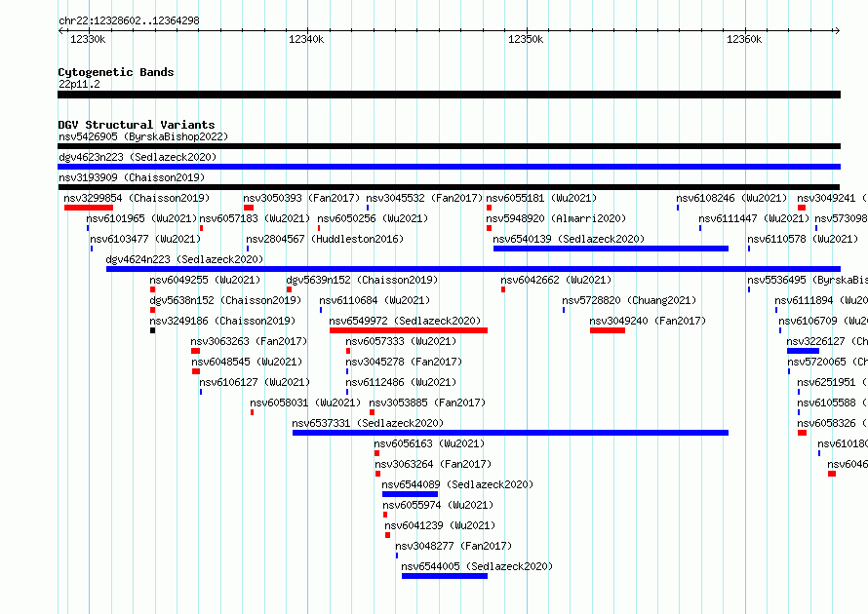The image size is (868, 614).
Task: Select the nsv3045532 (Fan2017) label
Action: 424,198
